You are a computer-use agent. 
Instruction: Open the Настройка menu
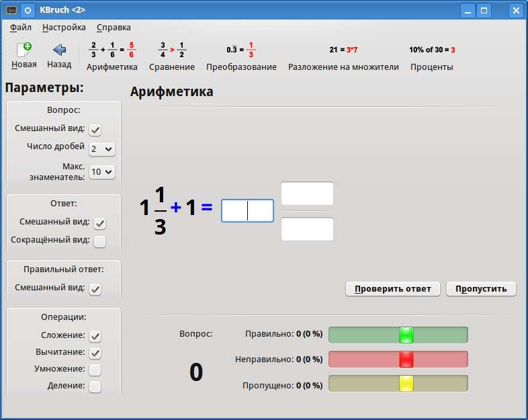tap(64, 28)
